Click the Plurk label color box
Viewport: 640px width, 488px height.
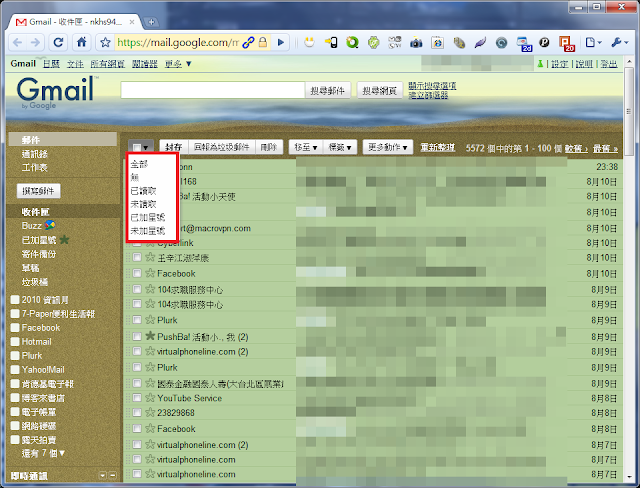[x=15, y=355]
